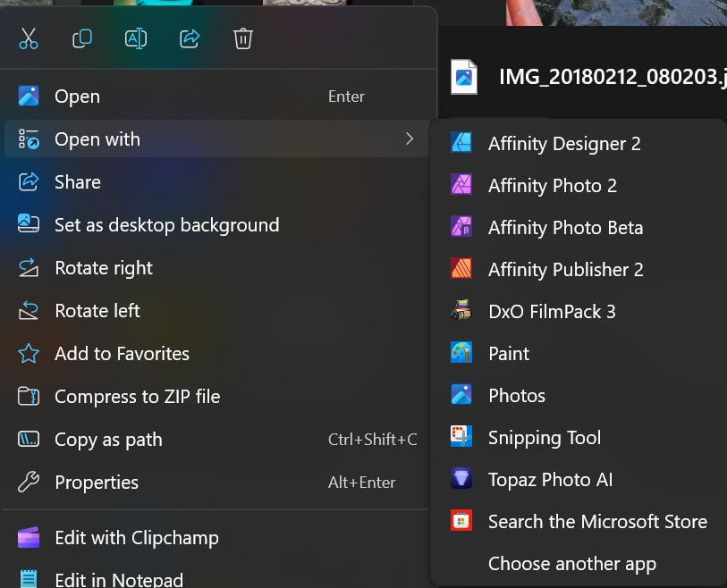This screenshot has width=727, height=588.
Task: Select Set as desktop background
Action: point(166,225)
